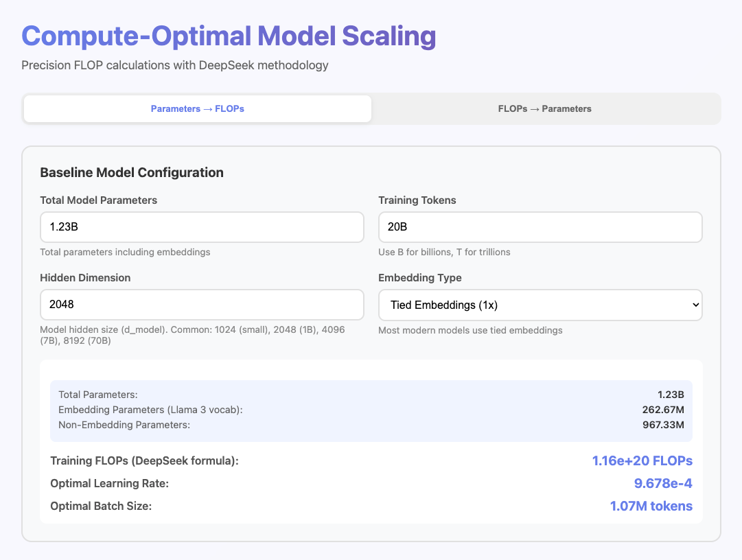The width and height of the screenshot is (742, 560).
Task: Focus the Training Tokens input showing 20B
Action: pos(540,227)
